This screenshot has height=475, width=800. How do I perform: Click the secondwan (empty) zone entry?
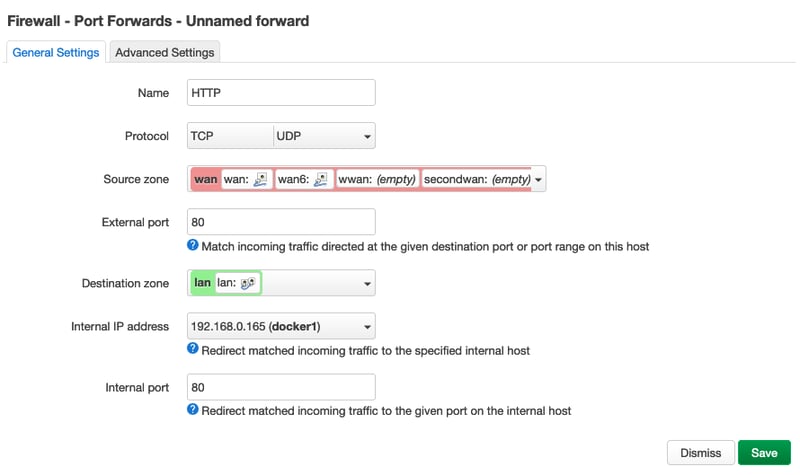[x=476, y=180]
